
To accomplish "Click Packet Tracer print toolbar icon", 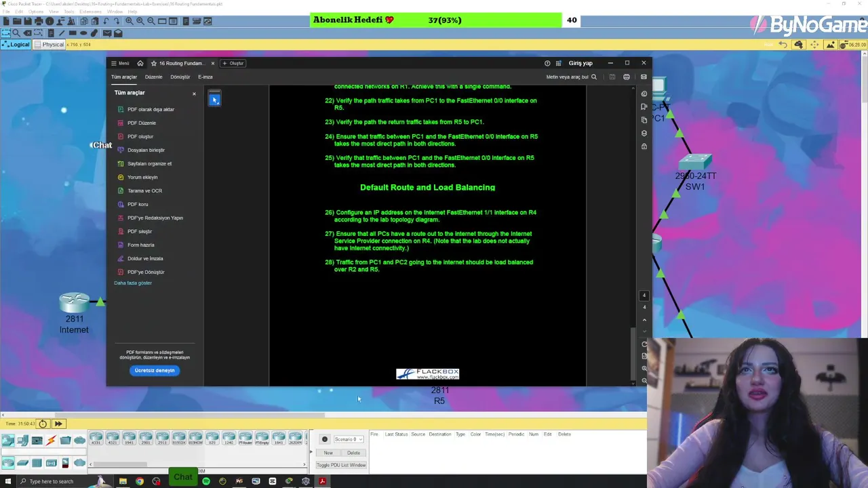I will [x=39, y=21].
